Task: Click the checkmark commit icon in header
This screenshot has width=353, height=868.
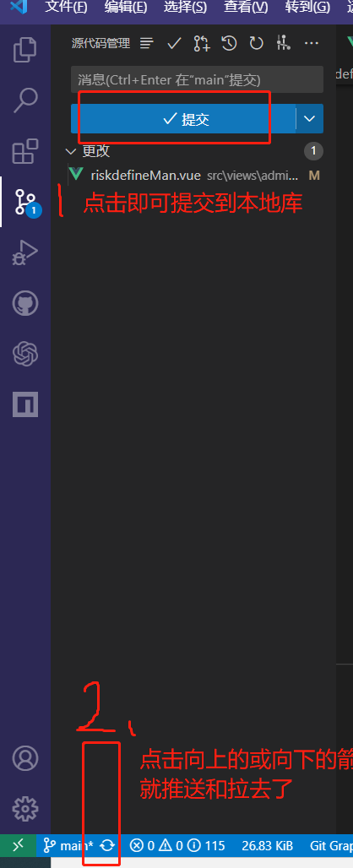Action: pyautogui.click(x=174, y=43)
